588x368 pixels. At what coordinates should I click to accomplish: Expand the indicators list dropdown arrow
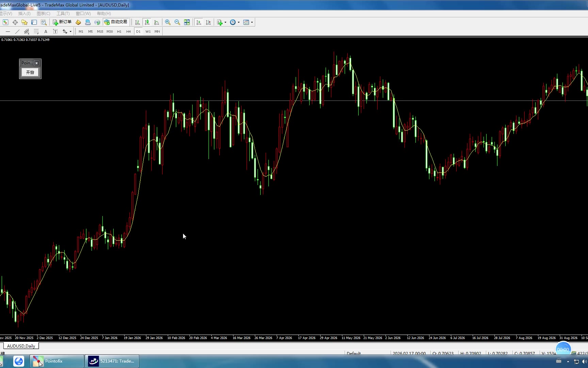tap(225, 22)
